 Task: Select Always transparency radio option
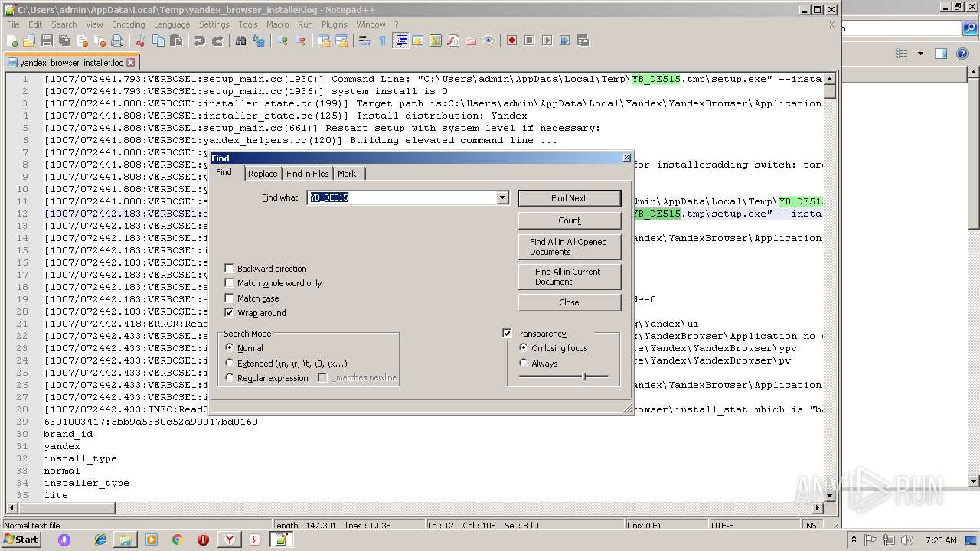click(x=524, y=364)
